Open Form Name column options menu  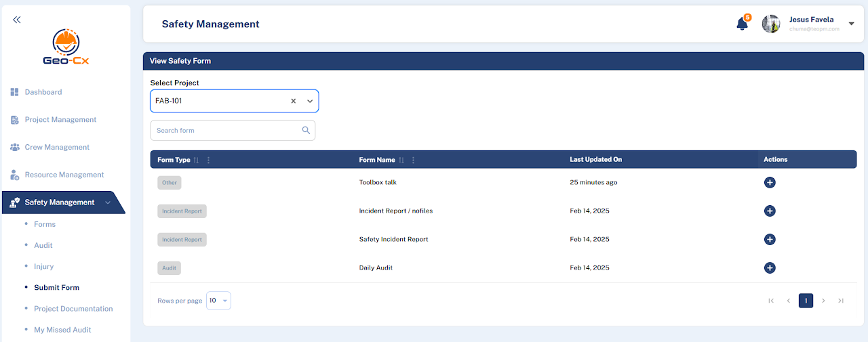(413, 161)
